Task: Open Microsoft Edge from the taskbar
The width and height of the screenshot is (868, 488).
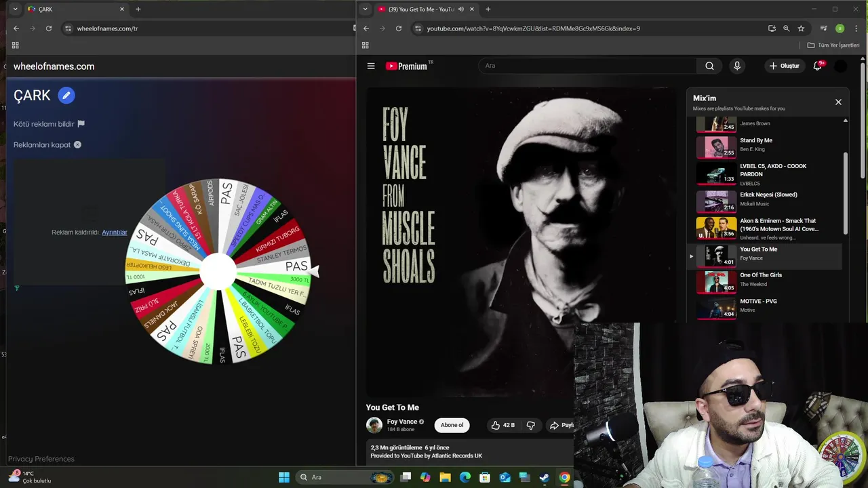Action: click(x=465, y=477)
